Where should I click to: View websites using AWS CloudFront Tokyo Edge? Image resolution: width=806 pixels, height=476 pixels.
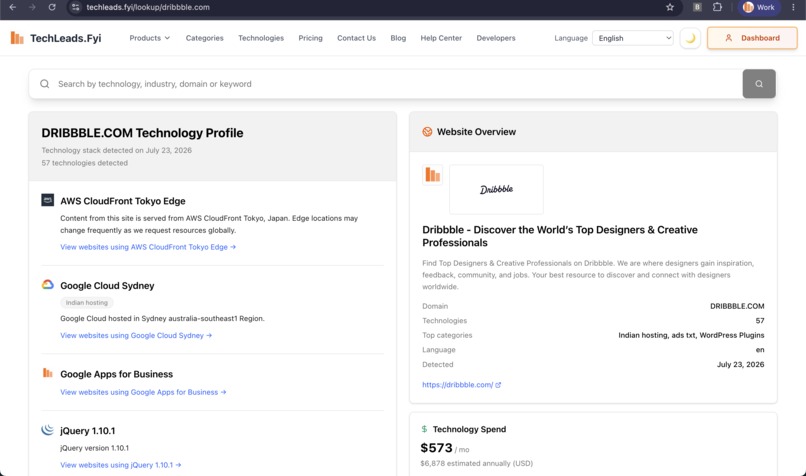coord(148,247)
